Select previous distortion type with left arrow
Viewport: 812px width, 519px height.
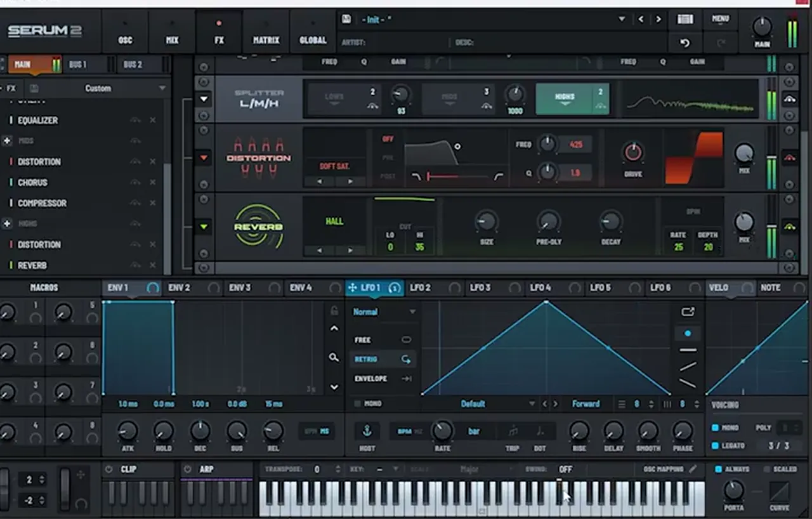pos(319,181)
